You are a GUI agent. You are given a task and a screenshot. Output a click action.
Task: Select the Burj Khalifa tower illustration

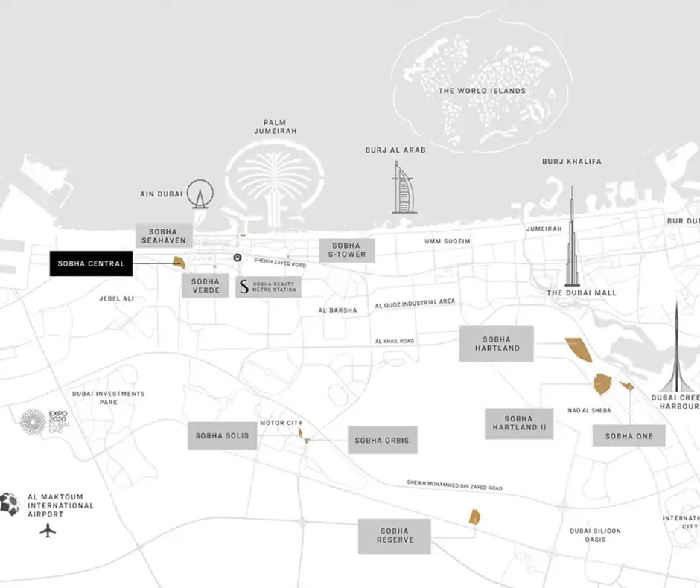click(572, 238)
